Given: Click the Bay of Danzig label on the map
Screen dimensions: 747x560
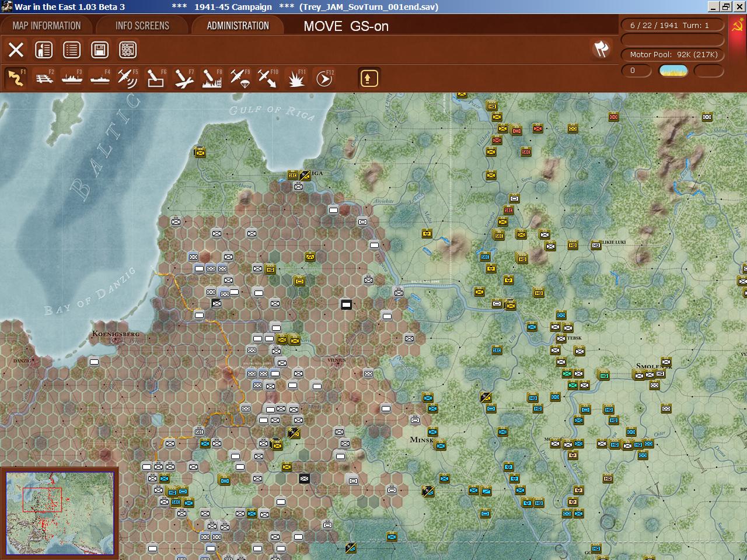Looking at the screenshot, I should 89,290.
